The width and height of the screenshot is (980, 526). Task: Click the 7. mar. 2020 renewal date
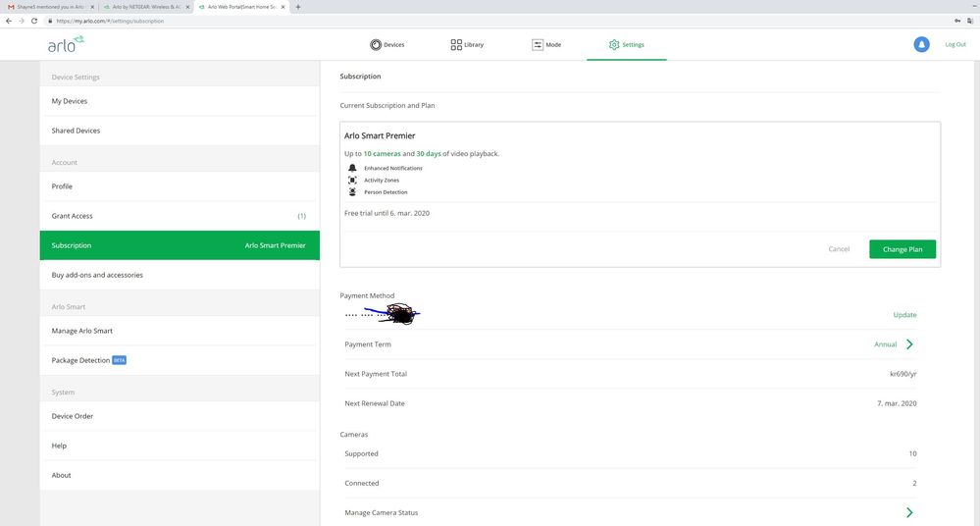click(x=897, y=403)
